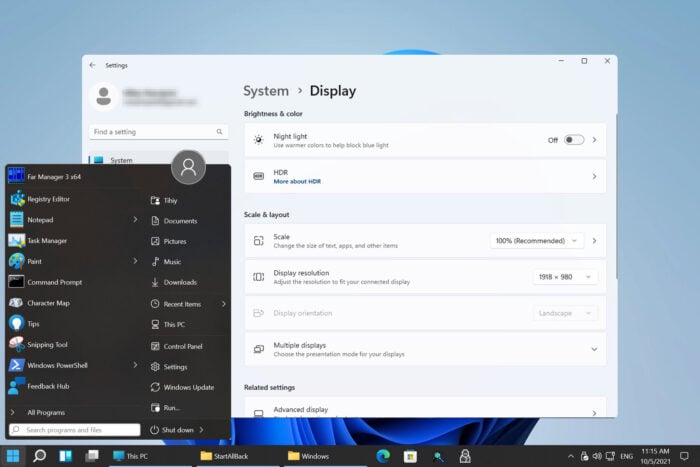Open Task View on the taskbar

pos(92,456)
